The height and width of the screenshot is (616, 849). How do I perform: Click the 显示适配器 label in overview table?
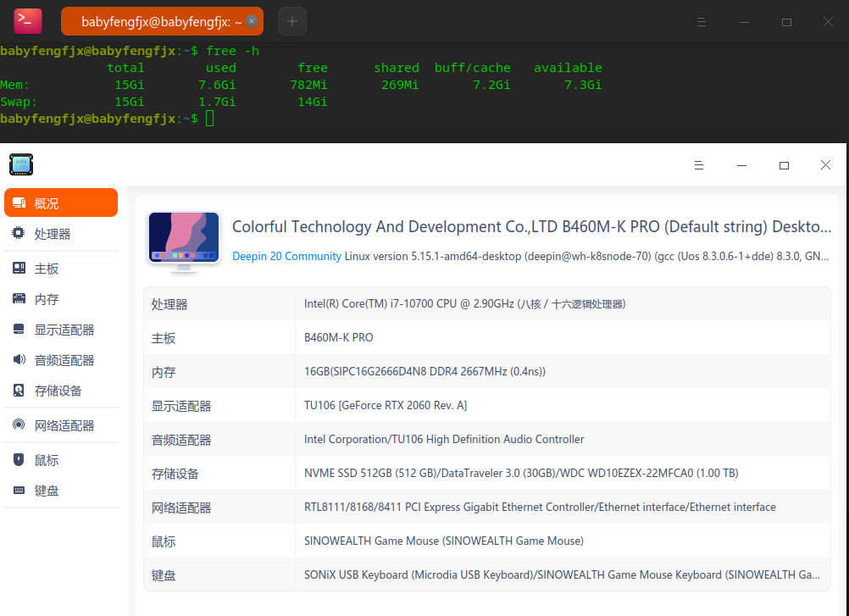tap(181, 406)
